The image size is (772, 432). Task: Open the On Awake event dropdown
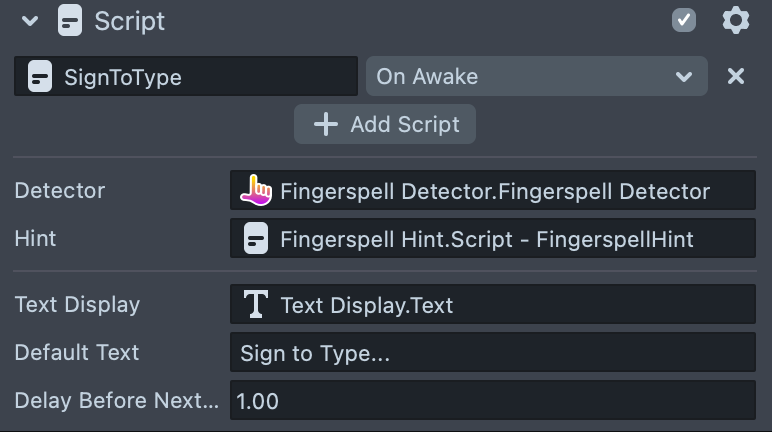pyautogui.click(x=537, y=77)
